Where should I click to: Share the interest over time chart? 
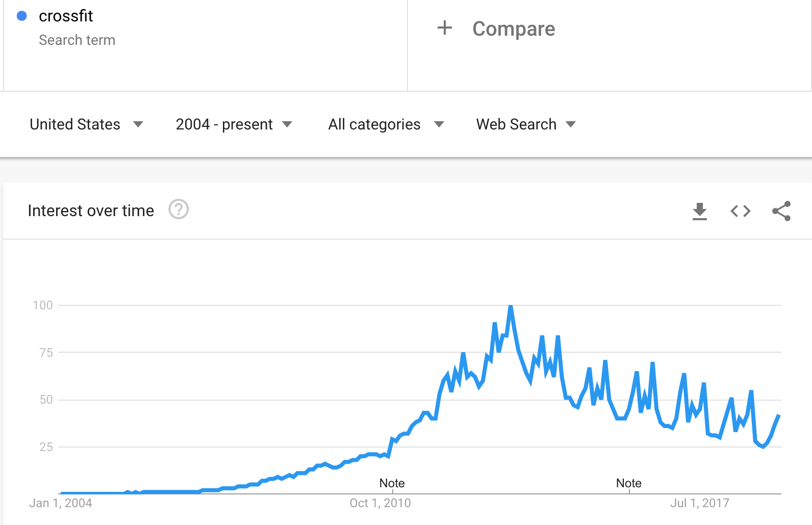coord(781,211)
